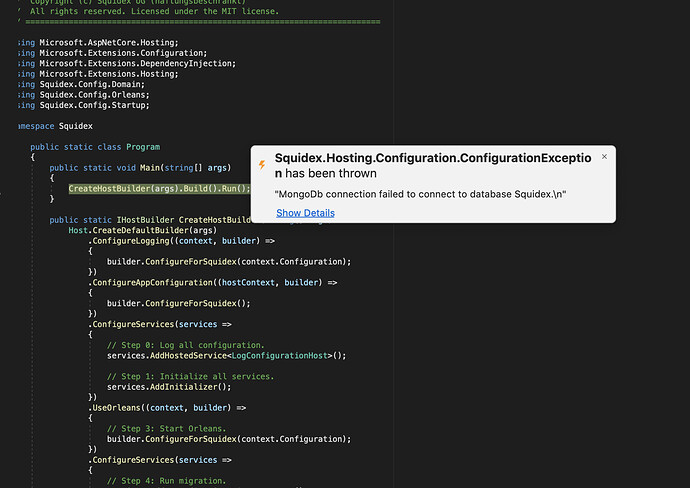
Task: Click using Squidex.Config.Orleans line
Action: [84, 95]
